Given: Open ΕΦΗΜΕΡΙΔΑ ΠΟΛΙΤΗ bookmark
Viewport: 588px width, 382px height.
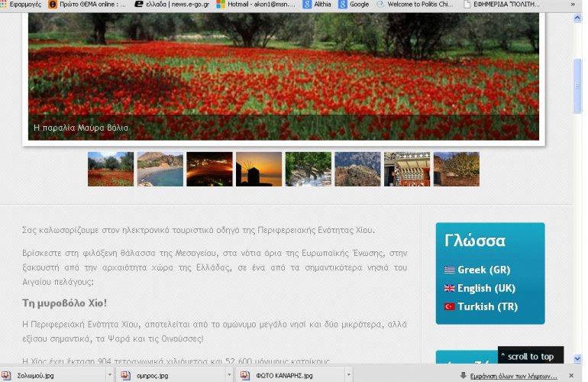Looking at the screenshot, I should click(502, 5).
